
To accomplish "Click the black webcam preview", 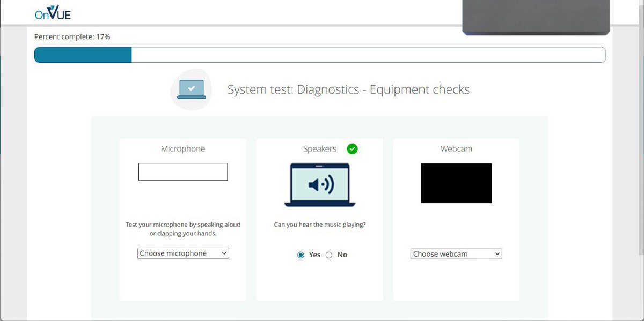I will click(456, 183).
